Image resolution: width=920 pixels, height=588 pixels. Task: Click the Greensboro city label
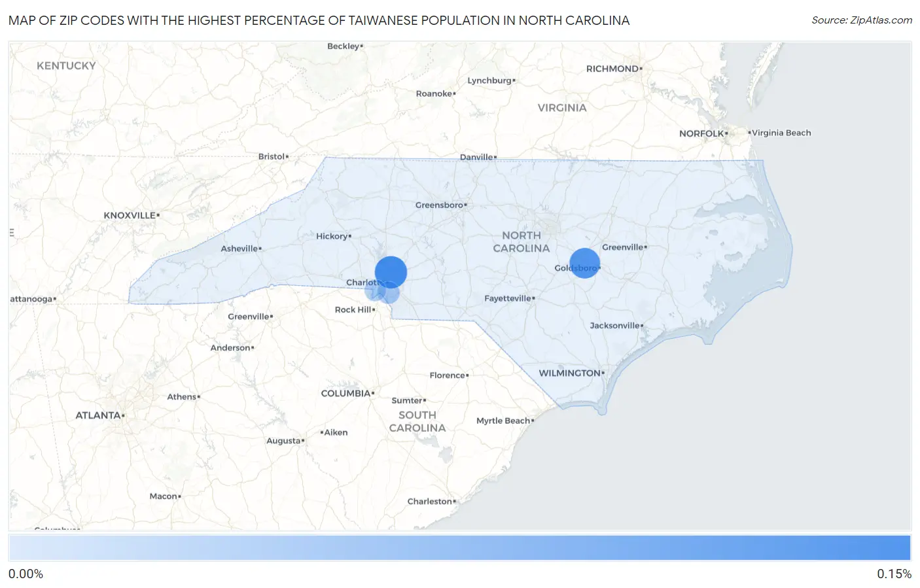click(440, 205)
